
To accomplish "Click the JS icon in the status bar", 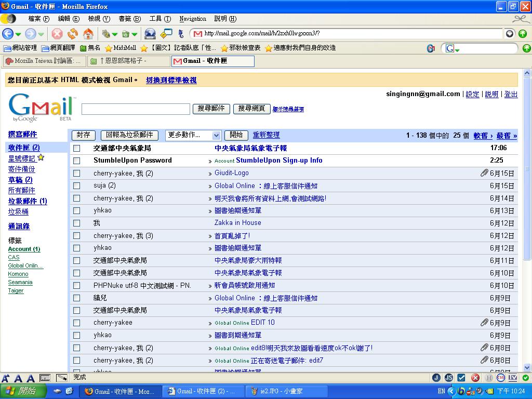I will click(x=448, y=378).
